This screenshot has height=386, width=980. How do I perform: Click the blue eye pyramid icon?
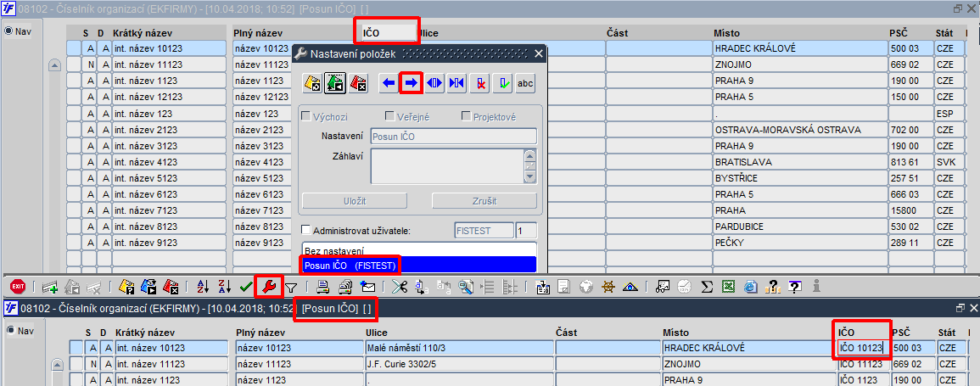click(630, 287)
